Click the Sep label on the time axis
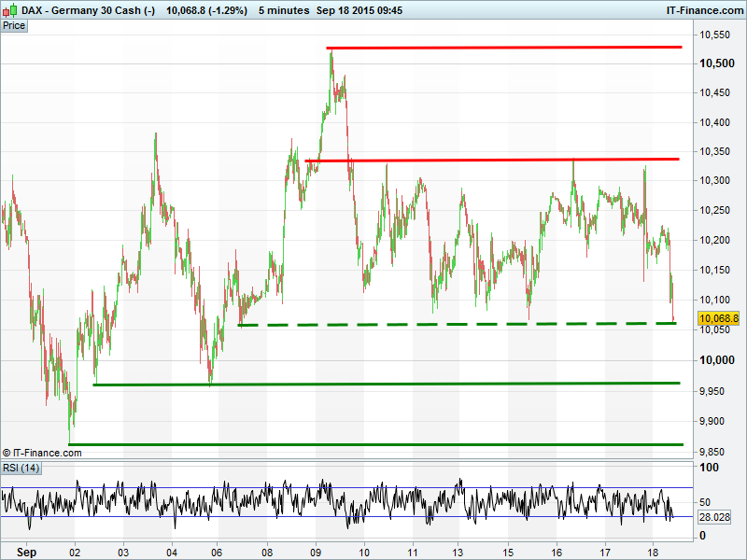Screen dimensions: 747x560 coord(25,552)
